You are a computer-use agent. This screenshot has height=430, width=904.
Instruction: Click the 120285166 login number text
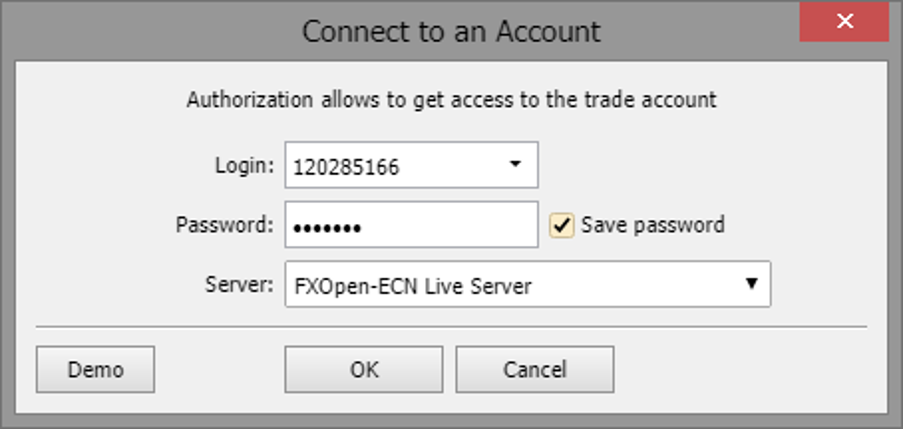(346, 168)
